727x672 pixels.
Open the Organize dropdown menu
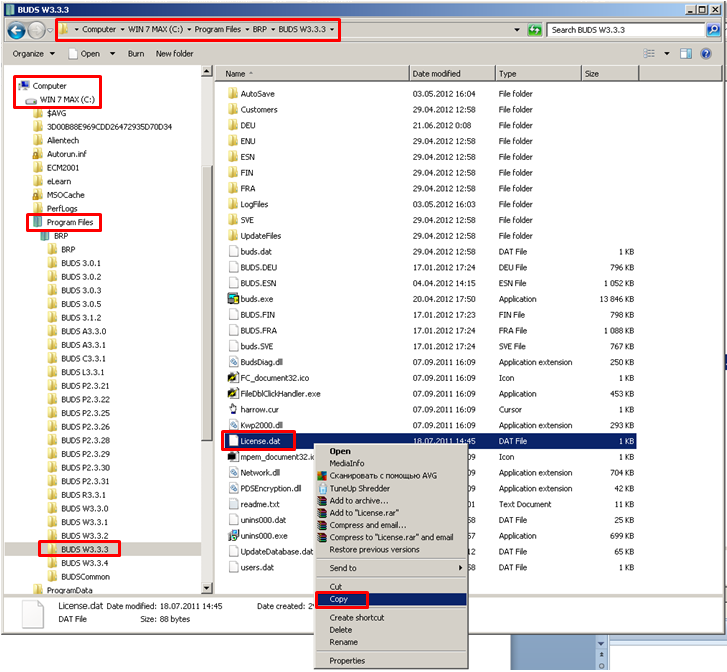32,54
